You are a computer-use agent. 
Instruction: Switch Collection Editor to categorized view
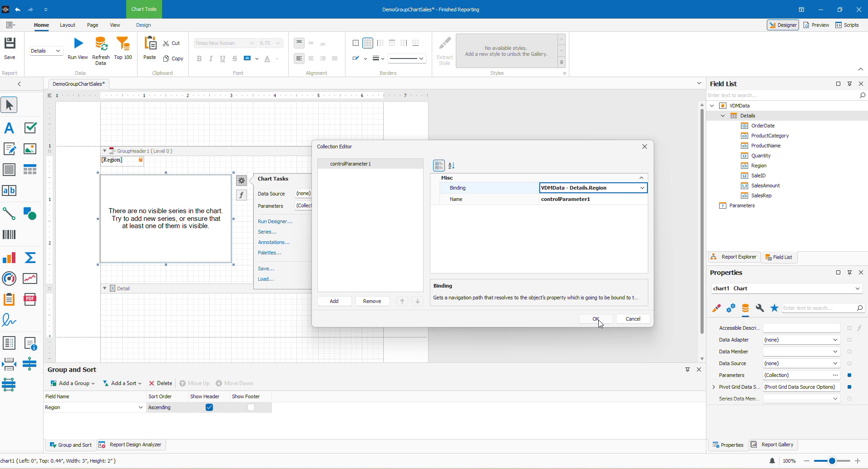coord(439,166)
